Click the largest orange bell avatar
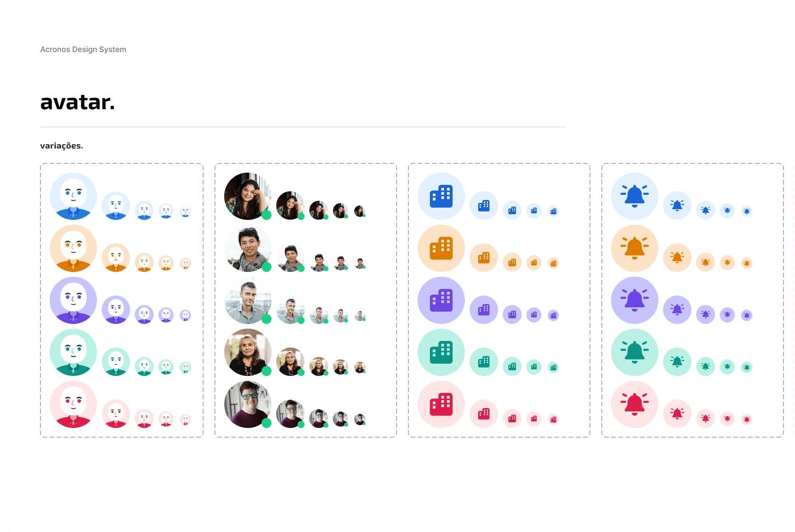This screenshot has width=795, height=532. click(x=635, y=248)
